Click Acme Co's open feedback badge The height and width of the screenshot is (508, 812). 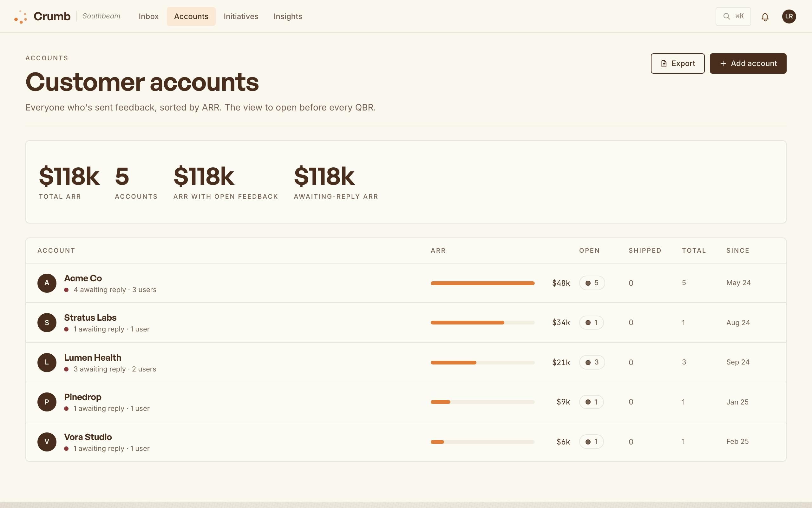[592, 283]
